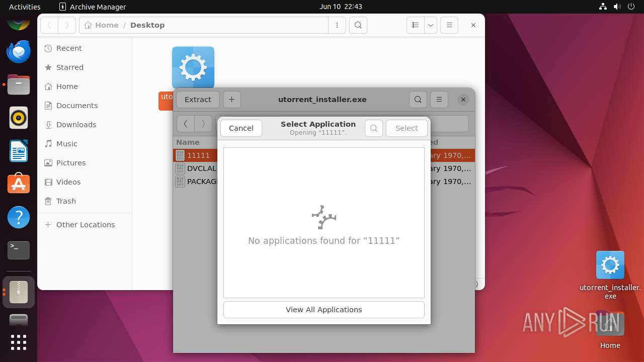This screenshot has height=362, width=644.
Task: Go back in the archive navigation
Action: (186, 124)
